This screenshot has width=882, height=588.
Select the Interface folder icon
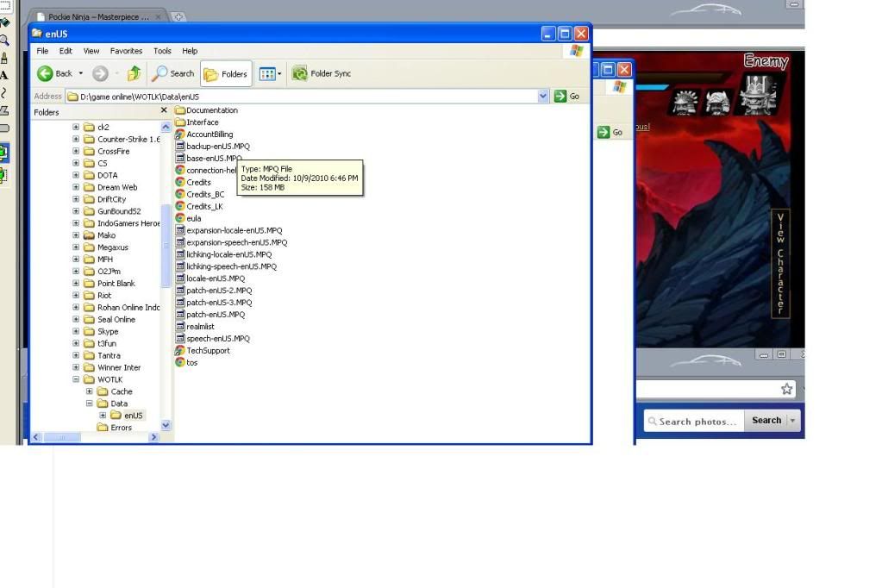(x=180, y=122)
